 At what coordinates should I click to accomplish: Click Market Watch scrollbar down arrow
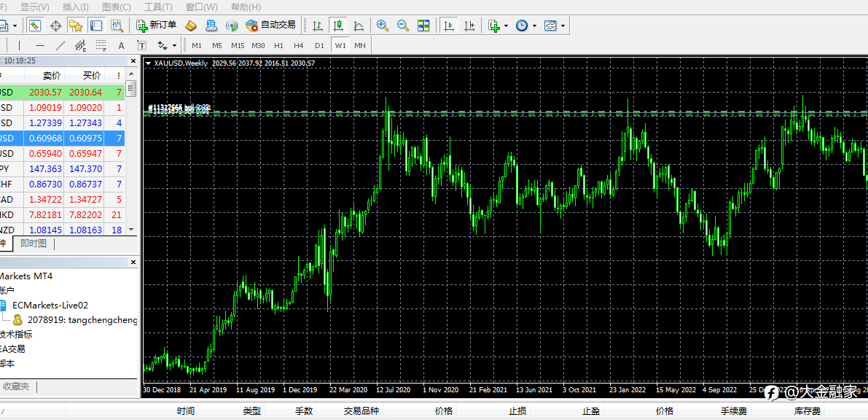[131, 229]
